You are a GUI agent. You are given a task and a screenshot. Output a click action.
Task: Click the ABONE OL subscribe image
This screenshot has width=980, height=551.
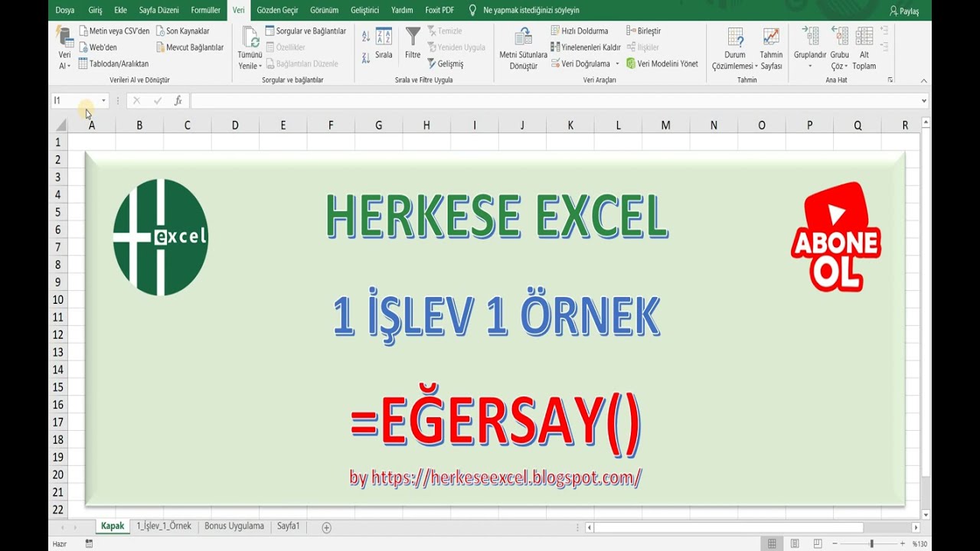pos(835,237)
